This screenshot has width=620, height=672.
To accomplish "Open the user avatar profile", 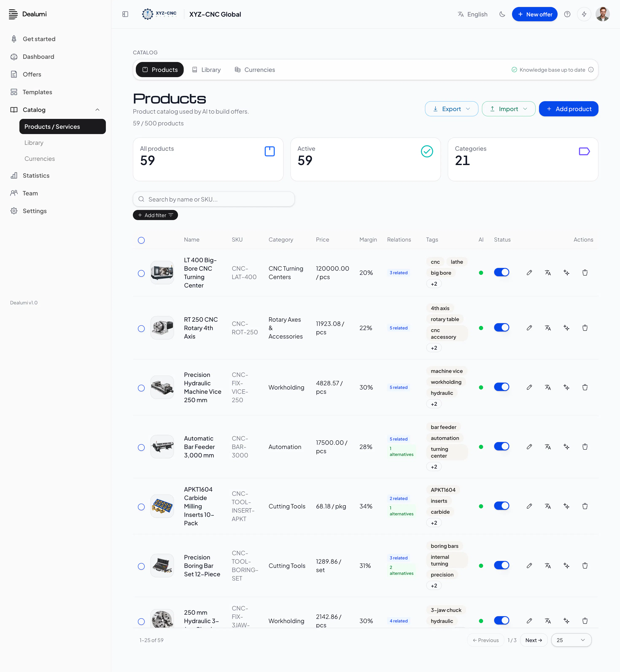I will 602,14.
